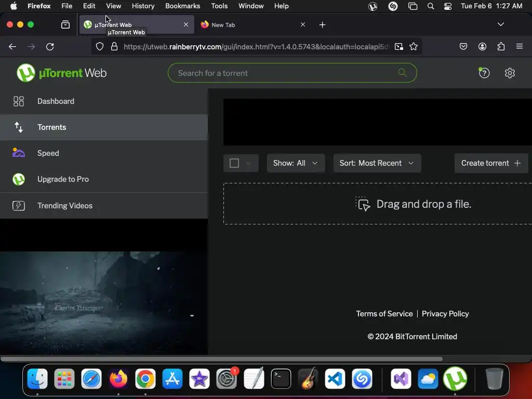Open GarageBand from the Dock
Image resolution: width=532 pixels, height=399 pixels.
(308, 379)
